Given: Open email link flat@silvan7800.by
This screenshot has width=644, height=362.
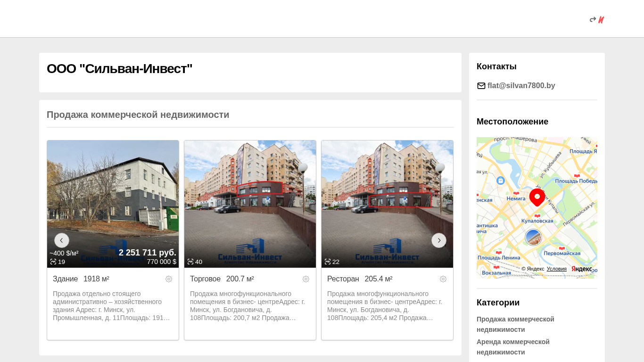Looking at the screenshot, I should click(521, 86).
